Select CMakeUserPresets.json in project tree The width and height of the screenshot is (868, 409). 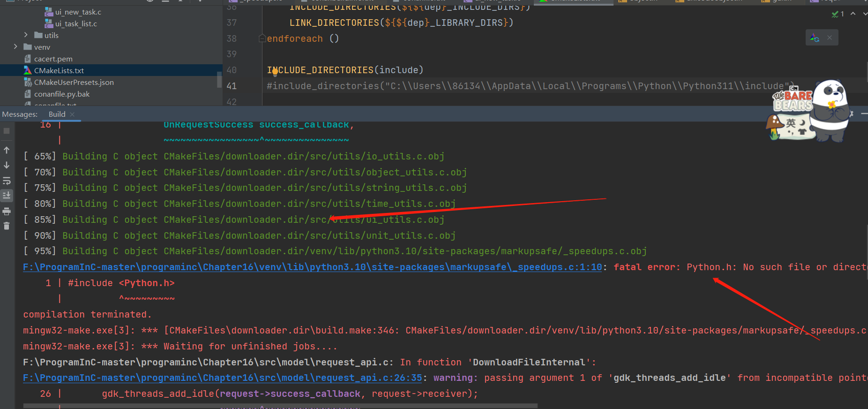coord(74,82)
